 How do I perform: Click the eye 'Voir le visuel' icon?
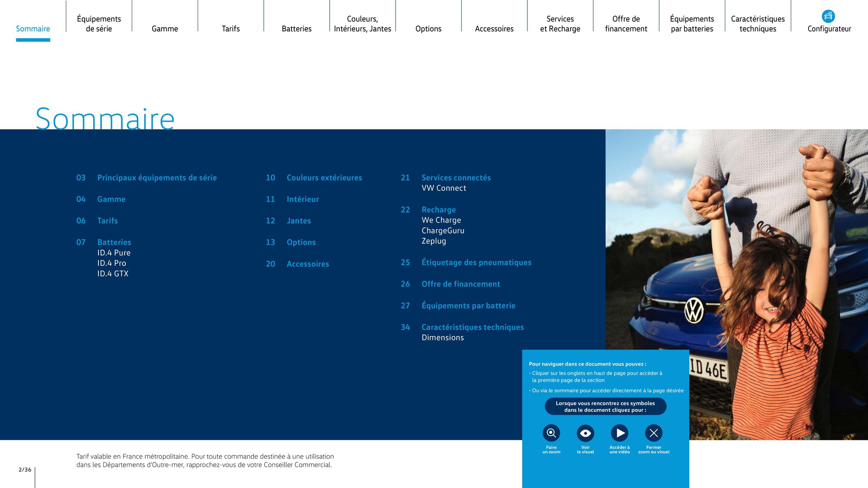pyautogui.click(x=586, y=433)
